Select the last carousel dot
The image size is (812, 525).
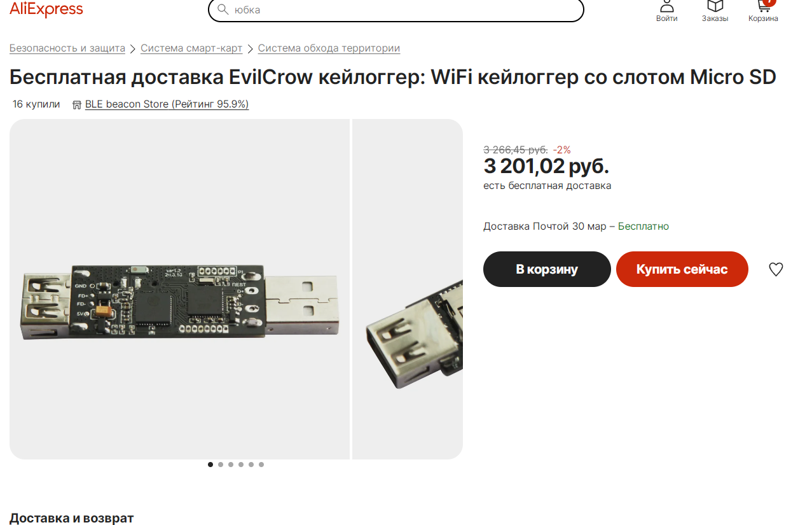(261, 465)
